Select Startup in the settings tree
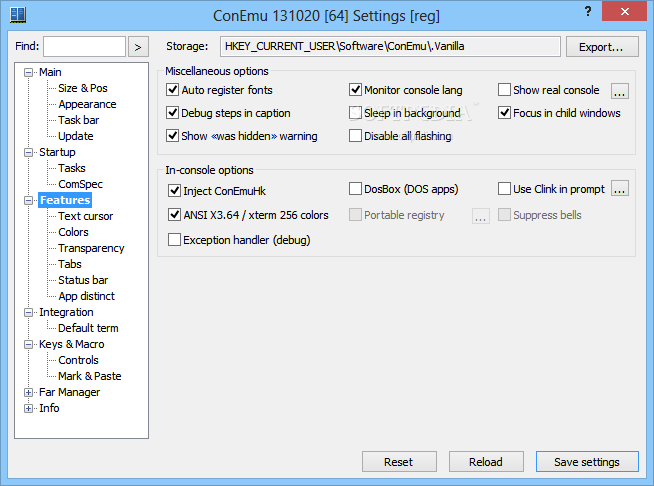The height and width of the screenshot is (486, 654). [57, 152]
